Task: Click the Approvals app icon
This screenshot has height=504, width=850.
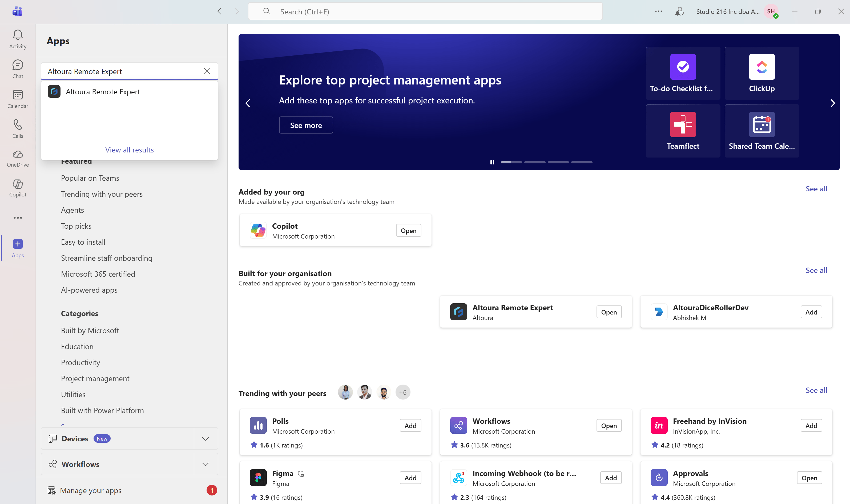Action: (x=659, y=478)
